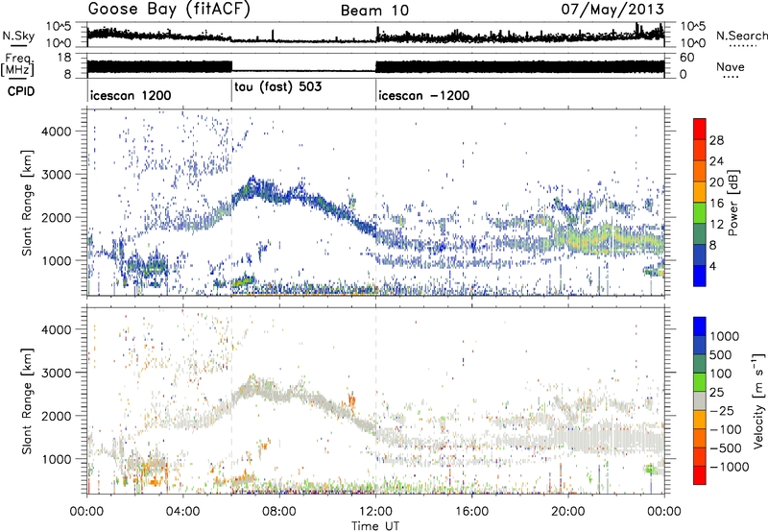Click the Nave legend label

pyautogui.click(x=731, y=67)
